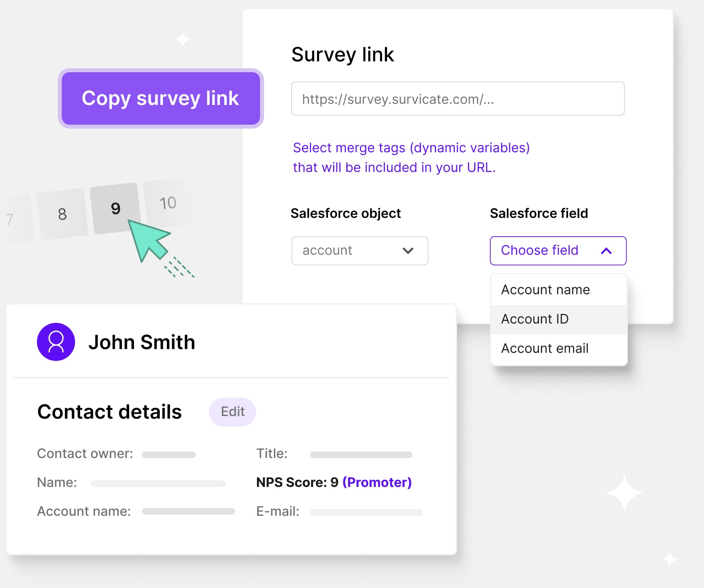Click the Copy survey link button

click(161, 98)
